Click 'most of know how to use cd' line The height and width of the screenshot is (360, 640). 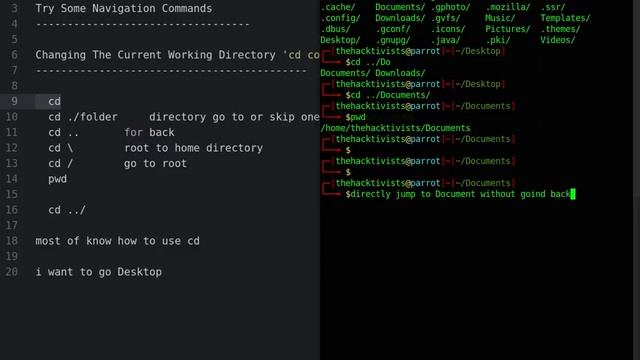[x=118, y=241]
